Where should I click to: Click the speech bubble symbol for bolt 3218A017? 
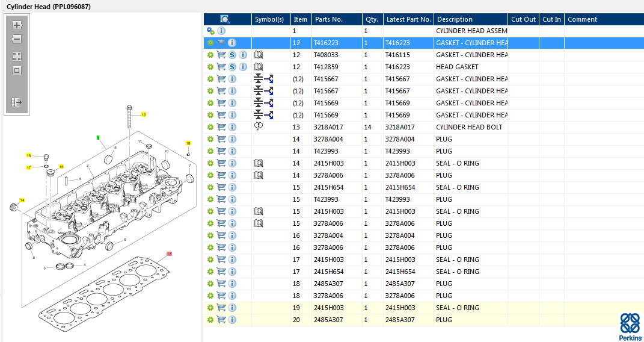coord(259,126)
